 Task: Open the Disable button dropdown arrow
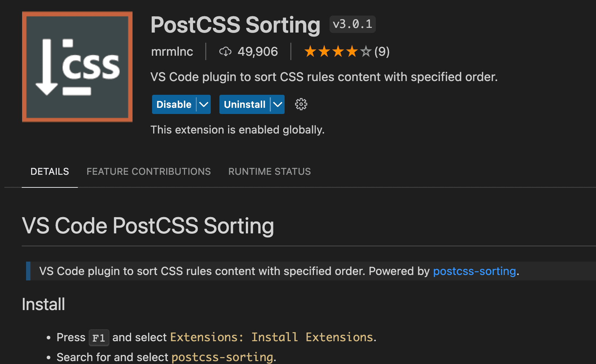point(203,104)
